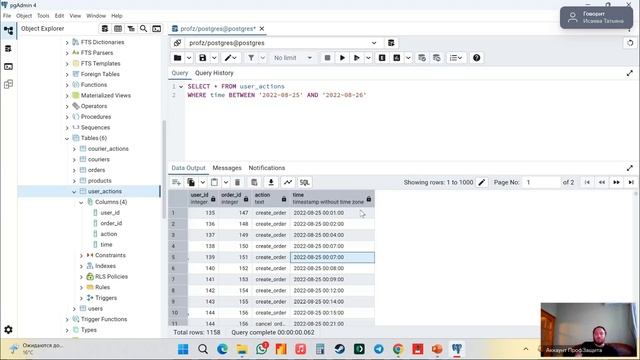This screenshot has width=640, height=360.
Task: Collapse the Columns (4) node
Action: 81,202
